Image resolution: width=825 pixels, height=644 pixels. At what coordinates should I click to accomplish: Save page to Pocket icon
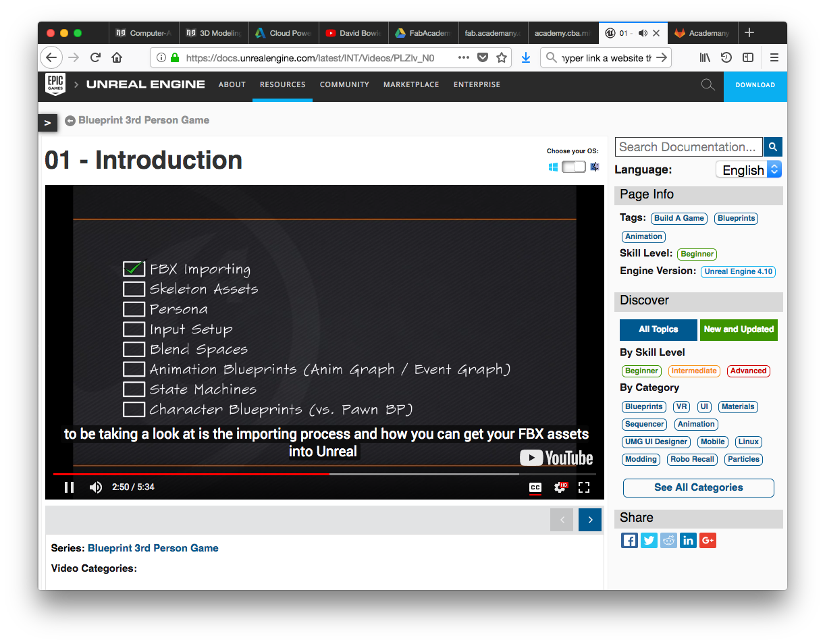click(x=483, y=58)
